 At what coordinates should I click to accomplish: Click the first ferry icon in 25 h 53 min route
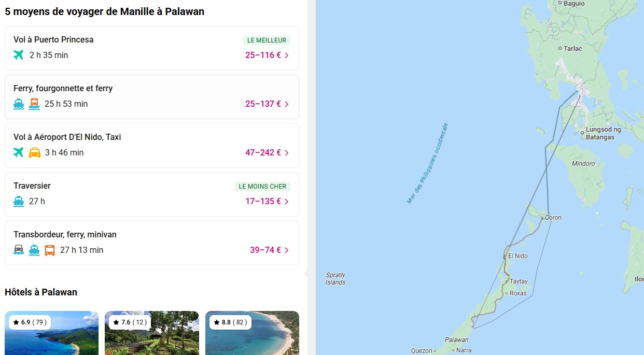19,104
